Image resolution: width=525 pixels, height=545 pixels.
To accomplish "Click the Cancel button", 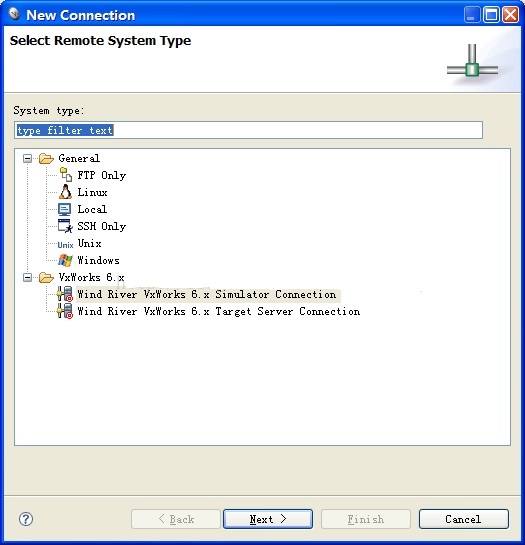I will (464, 519).
